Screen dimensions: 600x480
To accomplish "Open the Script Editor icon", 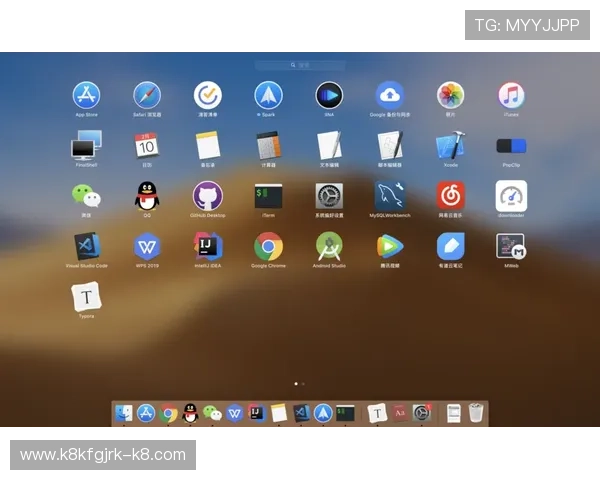I will coord(390,145).
